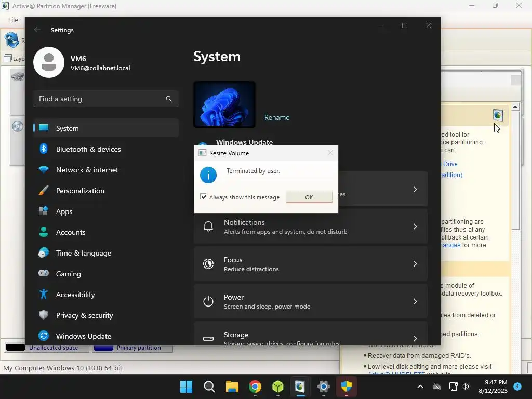Click "Drive" link in help panel
This screenshot has width=532, height=399.
[x=450, y=164]
